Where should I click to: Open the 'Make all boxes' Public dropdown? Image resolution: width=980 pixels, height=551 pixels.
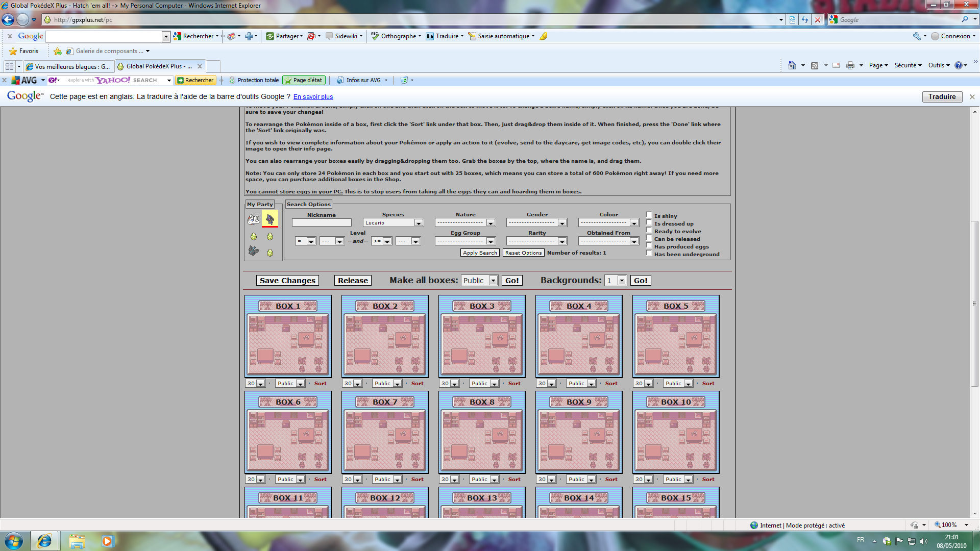(x=479, y=281)
